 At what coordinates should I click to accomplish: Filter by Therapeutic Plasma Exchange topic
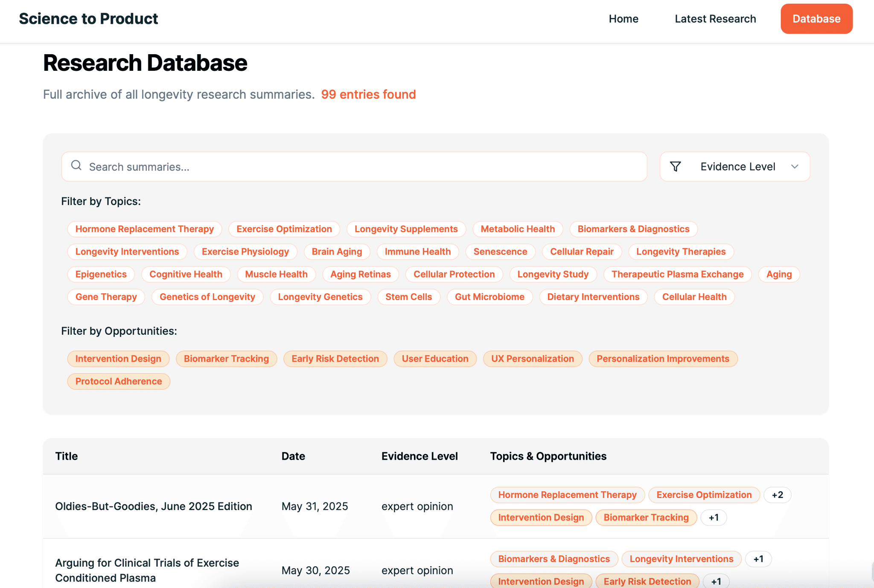(x=678, y=274)
